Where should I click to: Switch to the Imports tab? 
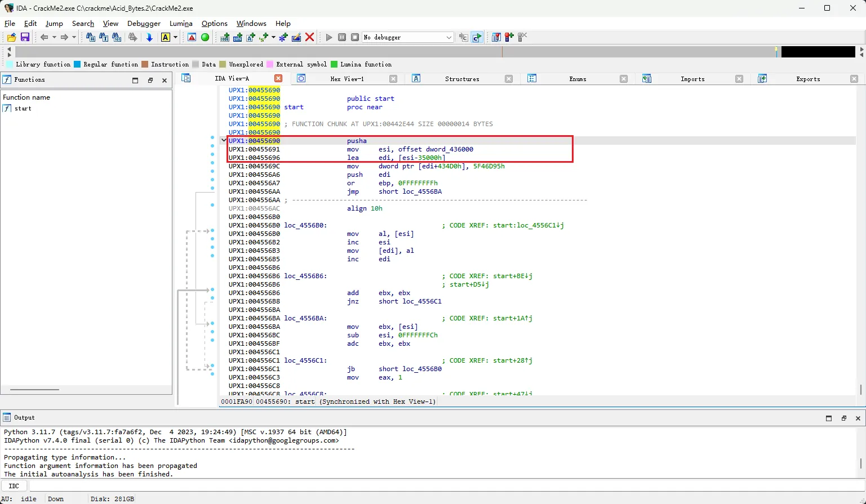point(692,79)
